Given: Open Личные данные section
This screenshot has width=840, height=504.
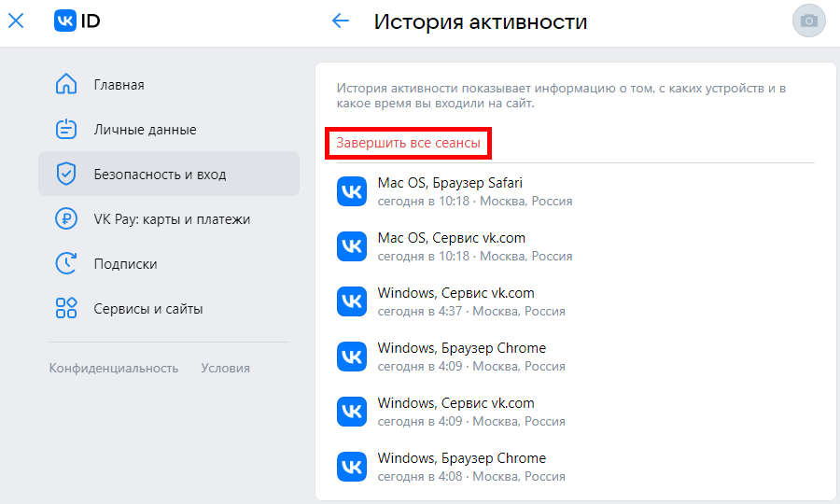Looking at the screenshot, I should click(169, 129).
